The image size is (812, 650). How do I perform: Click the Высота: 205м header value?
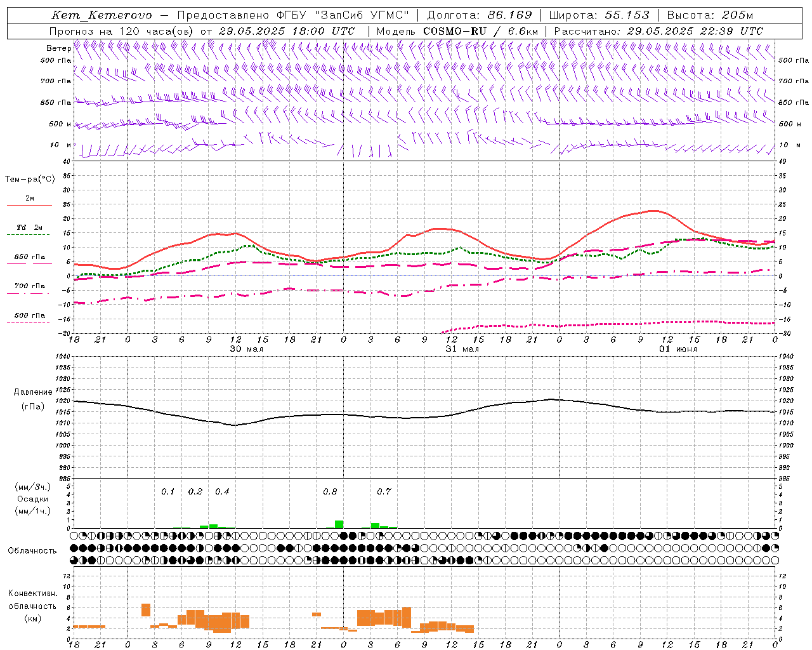710,15
